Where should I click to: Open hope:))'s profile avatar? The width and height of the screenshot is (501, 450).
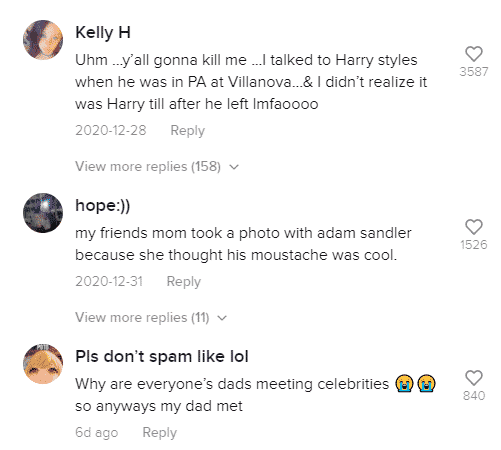click(x=43, y=213)
